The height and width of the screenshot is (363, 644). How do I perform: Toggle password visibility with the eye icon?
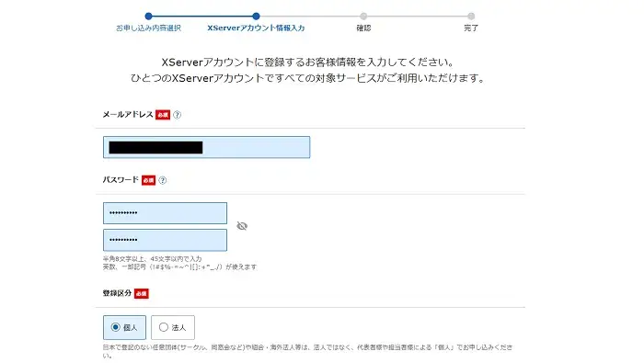click(x=242, y=226)
